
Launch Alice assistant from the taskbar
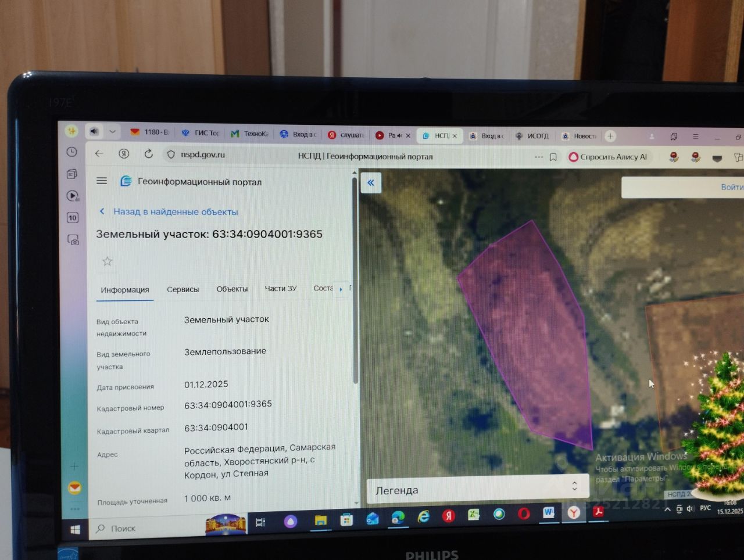[290, 520]
